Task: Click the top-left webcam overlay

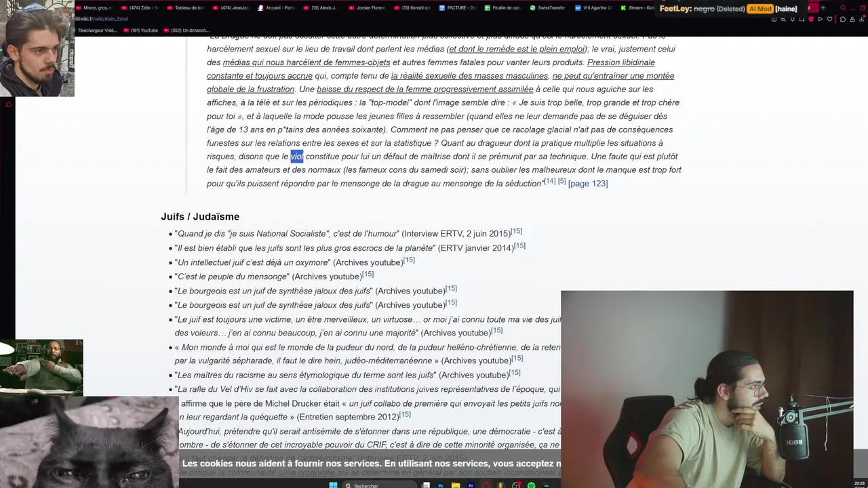Action: [x=37, y=48]
